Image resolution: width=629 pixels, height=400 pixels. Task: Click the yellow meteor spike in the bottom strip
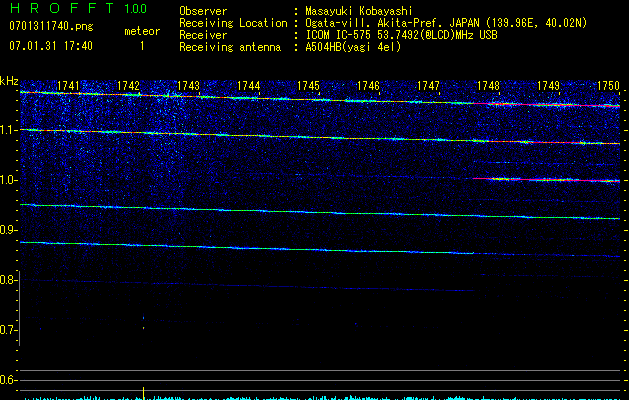144,393
